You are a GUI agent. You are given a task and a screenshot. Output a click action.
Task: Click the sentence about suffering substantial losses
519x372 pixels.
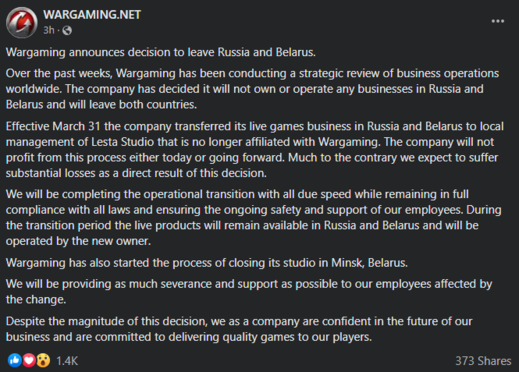(252, 165)
